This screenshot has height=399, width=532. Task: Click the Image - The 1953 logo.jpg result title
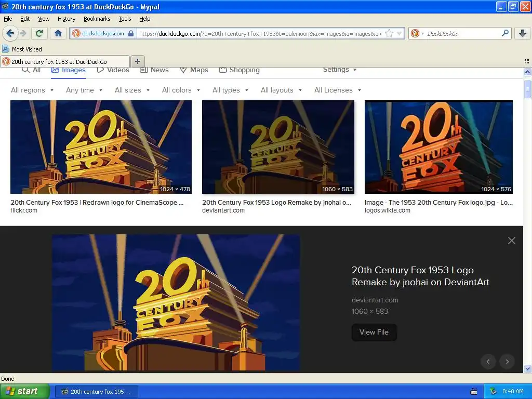click(438, 202)
